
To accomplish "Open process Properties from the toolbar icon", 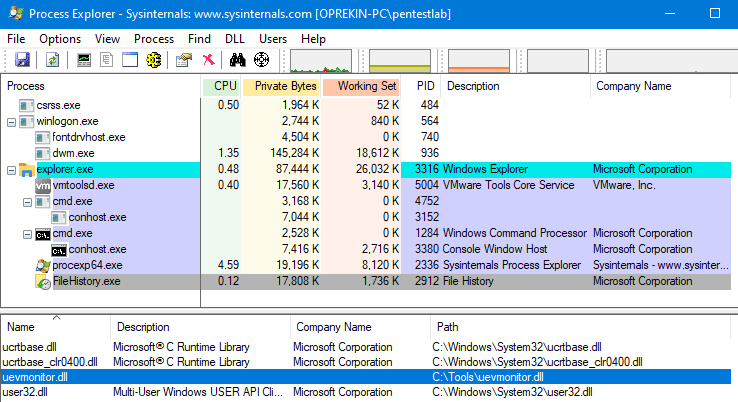I will click(x=183, y=60).
